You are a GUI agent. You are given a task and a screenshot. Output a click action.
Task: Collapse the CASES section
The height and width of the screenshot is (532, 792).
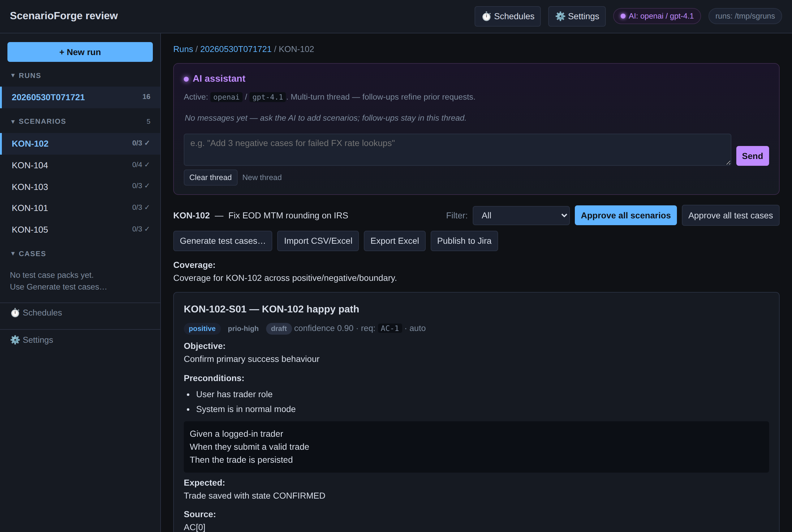(x=13, y=253)
